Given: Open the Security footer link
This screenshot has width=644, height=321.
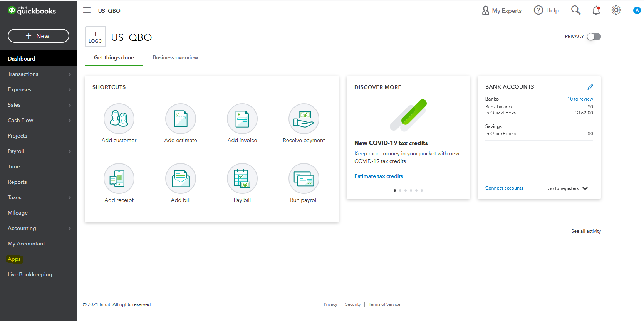Looking at the screenshot, I should pos(353,304).
